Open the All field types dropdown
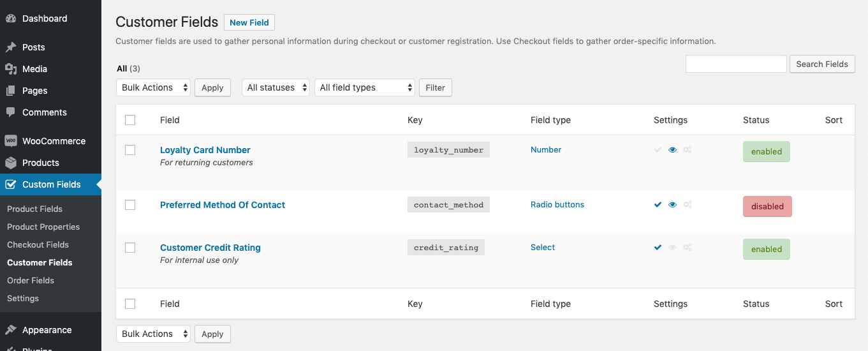 (x=364, y=87)
